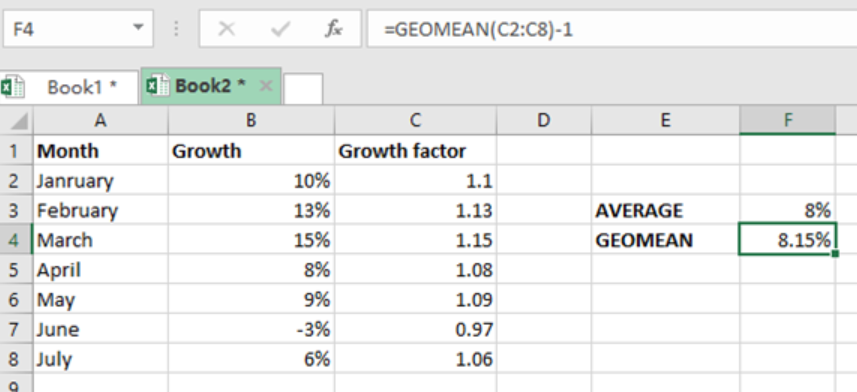857x392 pixels.
Task: Click the Name Box showing F4
Action: click(78, 28)
